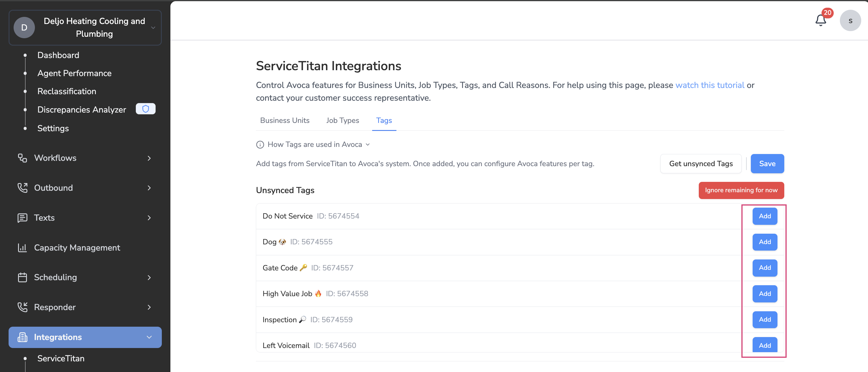Click the Outbound phone icon
The width and height of the screenshot is (868, 372).
(22, 188)
